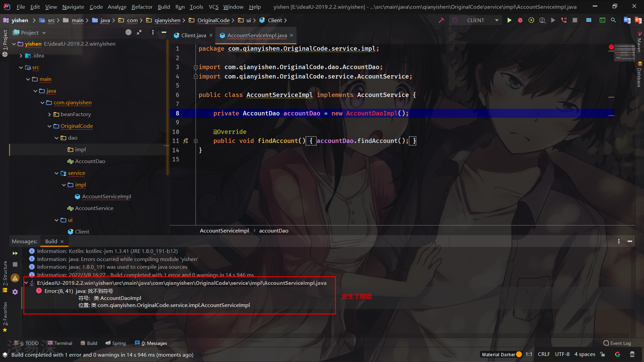This screenshot has width=644, height=362.
Task: Open Messages panel three-dot options
Action: point(619,241)
